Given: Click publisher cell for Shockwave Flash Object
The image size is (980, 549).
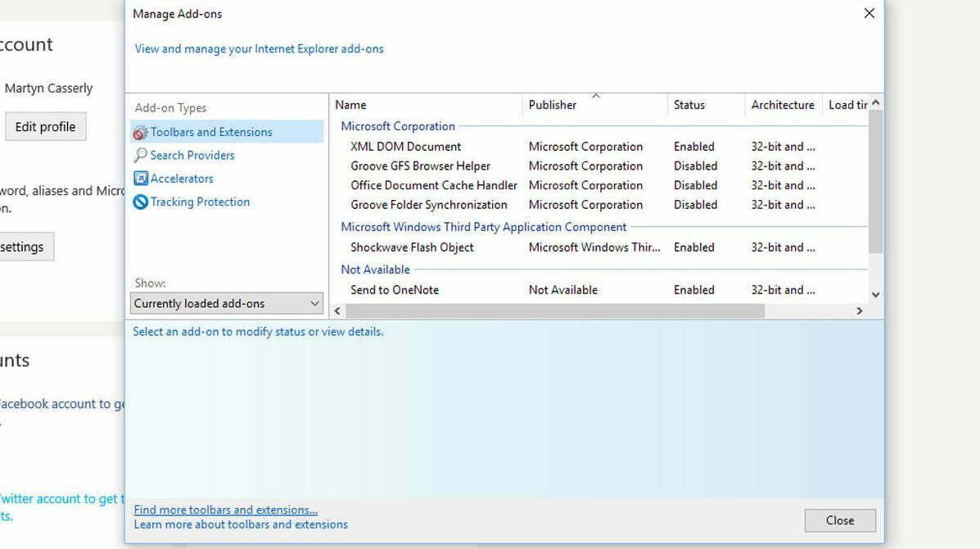Looking at the screenshot, I should click(x=594, y=247).
